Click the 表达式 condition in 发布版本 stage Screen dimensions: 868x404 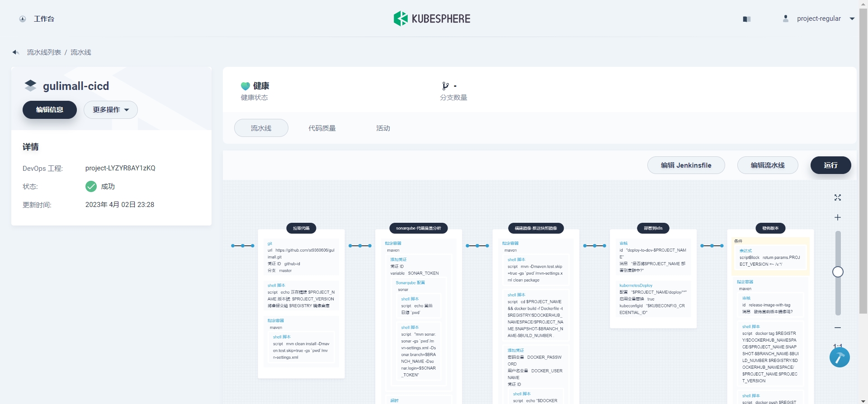770,257
